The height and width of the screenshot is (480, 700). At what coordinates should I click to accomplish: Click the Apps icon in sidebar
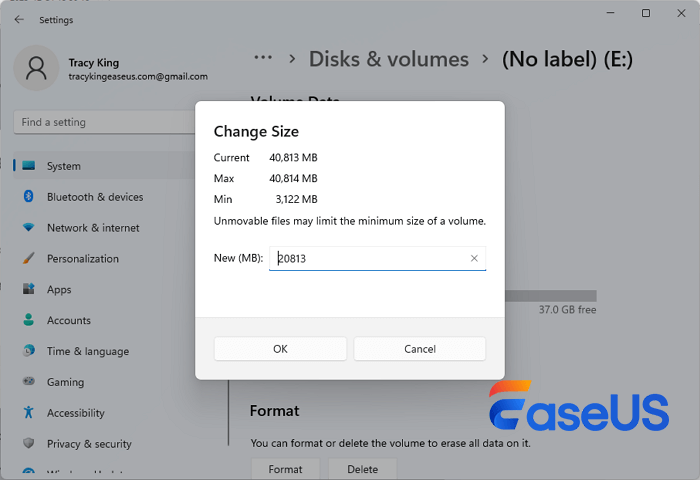pyautogui.click(x=29, y=289)
